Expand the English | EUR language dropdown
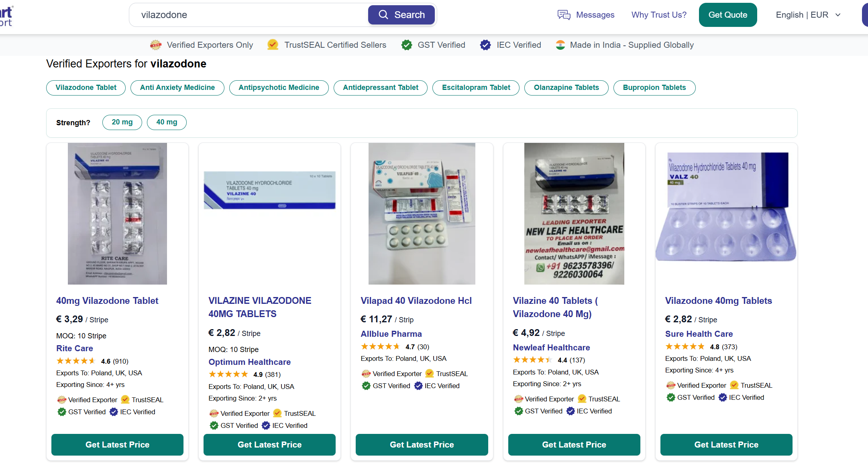 coord(808,15)
